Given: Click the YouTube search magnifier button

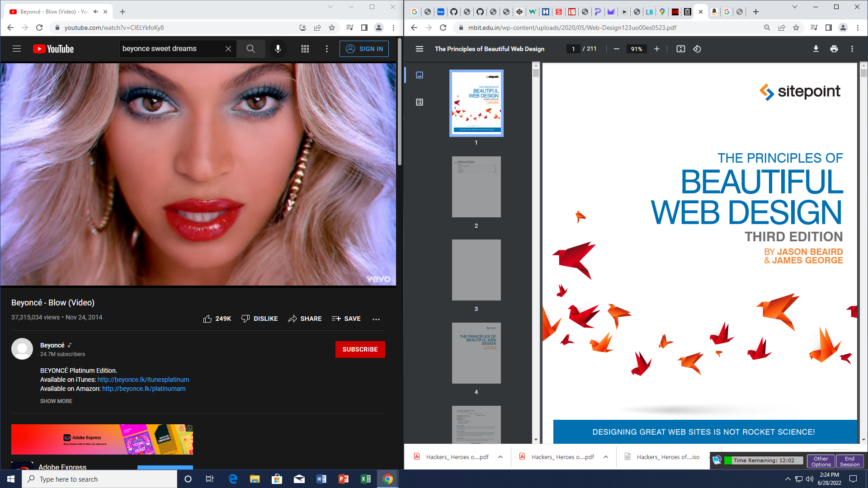Looking at the screenshot, I should [x=250, y=49].
